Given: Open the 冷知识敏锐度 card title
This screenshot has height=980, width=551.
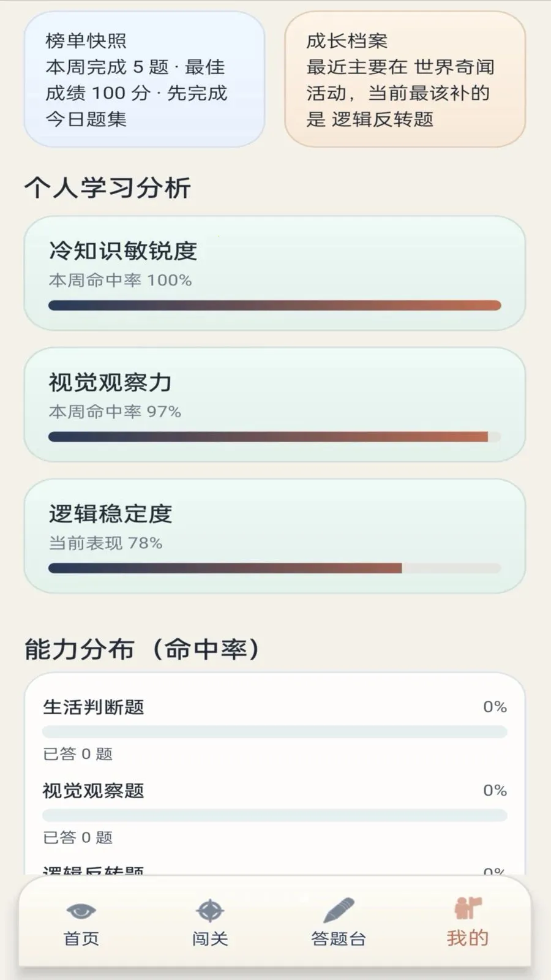Looking at the screenshot, I should (x=123, y=251).
